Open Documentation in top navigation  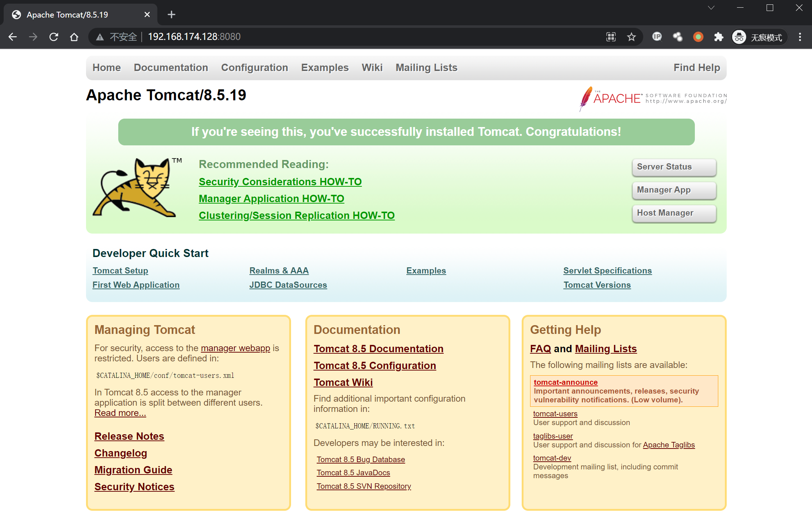pos(171,68)
